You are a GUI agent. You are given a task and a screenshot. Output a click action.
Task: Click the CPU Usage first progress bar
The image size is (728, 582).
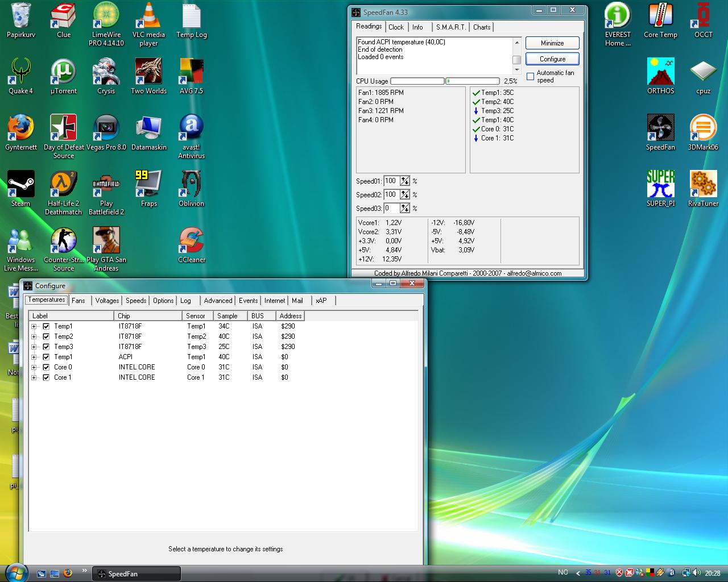coord(417,81)
